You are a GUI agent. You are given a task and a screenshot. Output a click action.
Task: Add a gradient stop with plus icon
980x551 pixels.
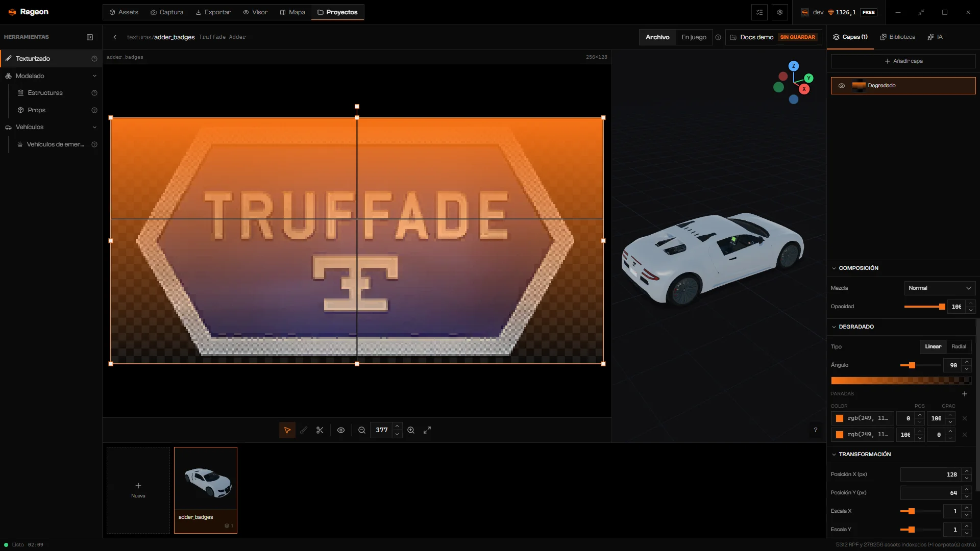click(x=965, y=394)
